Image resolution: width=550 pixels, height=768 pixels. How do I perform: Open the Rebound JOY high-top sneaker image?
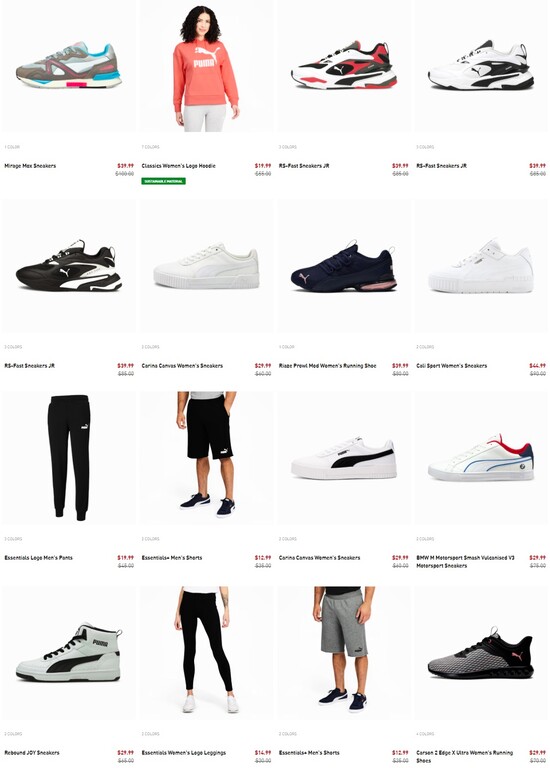coord(68,652)
